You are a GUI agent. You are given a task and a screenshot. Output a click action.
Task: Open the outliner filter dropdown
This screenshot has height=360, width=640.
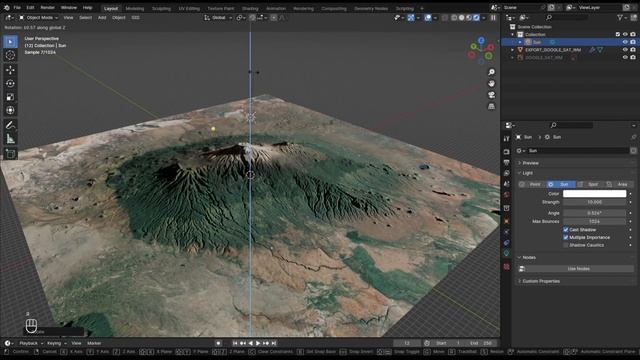point(622,18)
